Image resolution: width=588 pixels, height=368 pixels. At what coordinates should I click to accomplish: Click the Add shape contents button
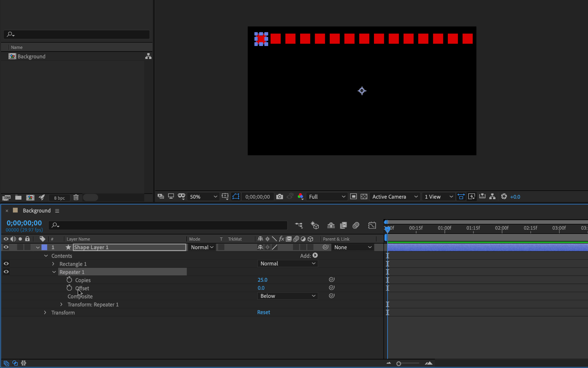(315, 255)
